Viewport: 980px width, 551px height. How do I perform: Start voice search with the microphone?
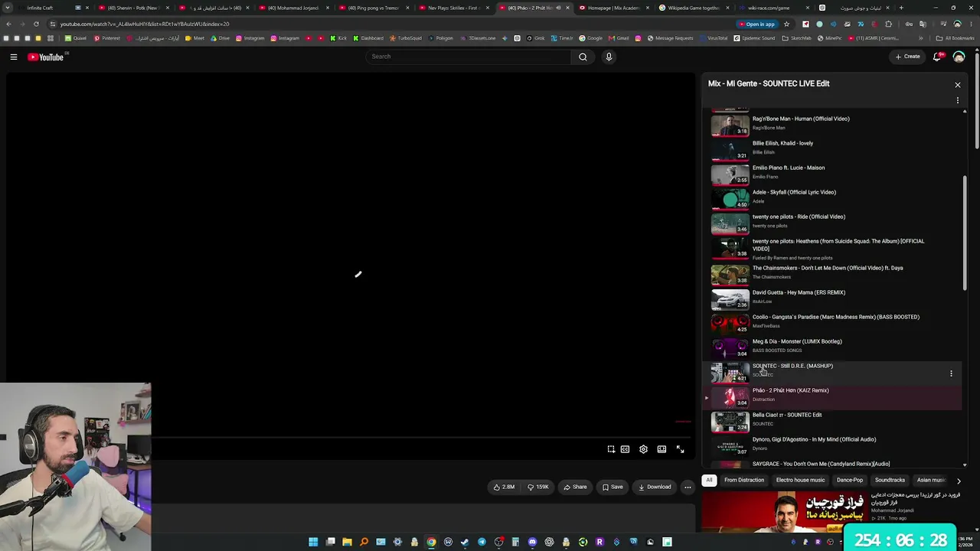(x=609, y=57)
